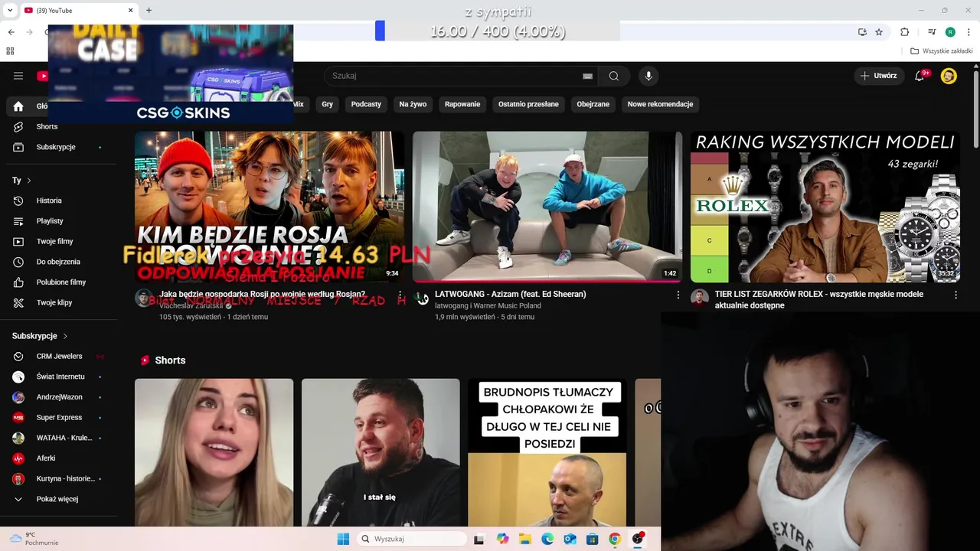This screenshot has width=980, height=551.
Task: Open a new browser tab with plus
Action: 149,10
